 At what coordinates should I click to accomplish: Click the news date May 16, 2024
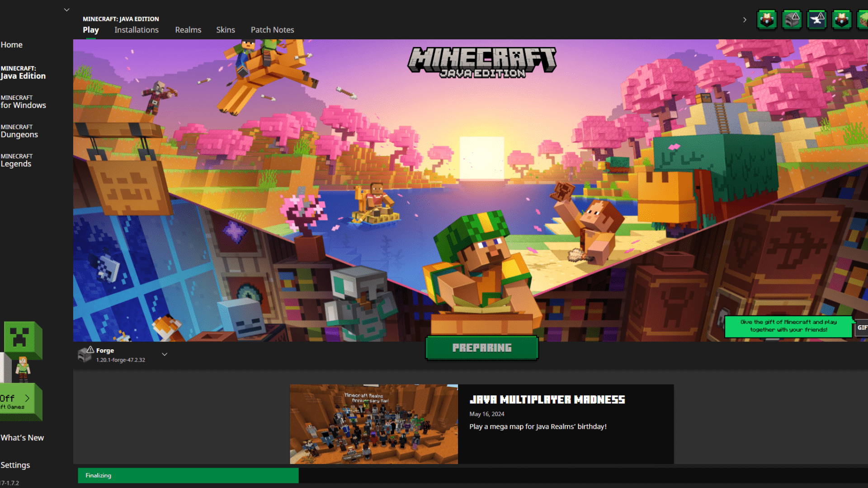487,414
